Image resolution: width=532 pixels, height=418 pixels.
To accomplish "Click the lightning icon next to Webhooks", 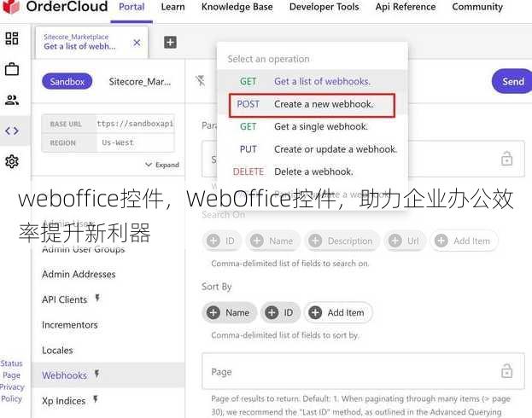I will click(x=97, y=374).
